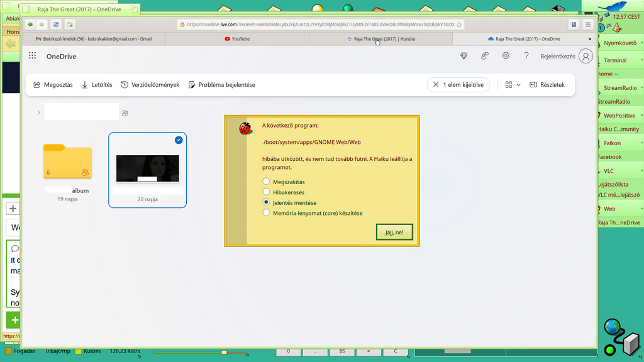Open Raja Th...neDrive window entry in Deskbar

pyautogui.click(x=619, y=222)
